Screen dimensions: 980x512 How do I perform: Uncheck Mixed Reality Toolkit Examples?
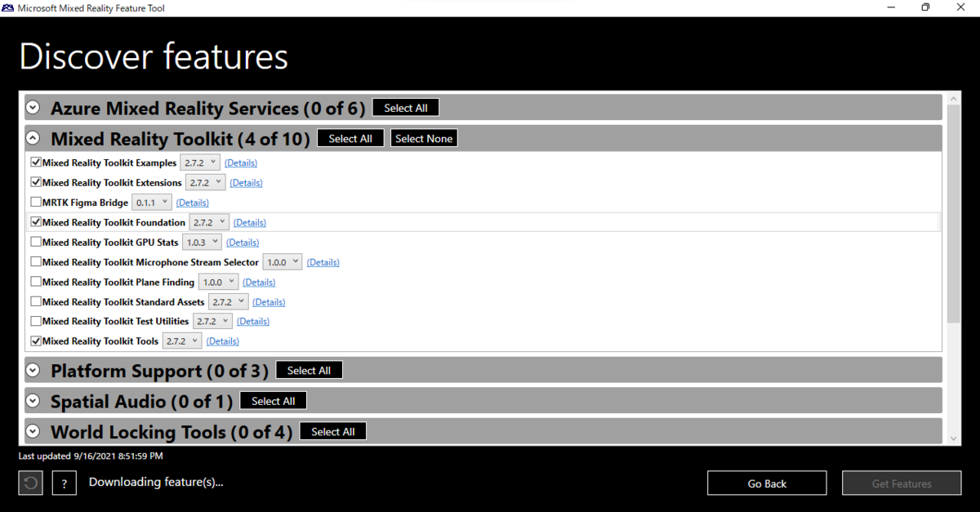click(36, 163)
